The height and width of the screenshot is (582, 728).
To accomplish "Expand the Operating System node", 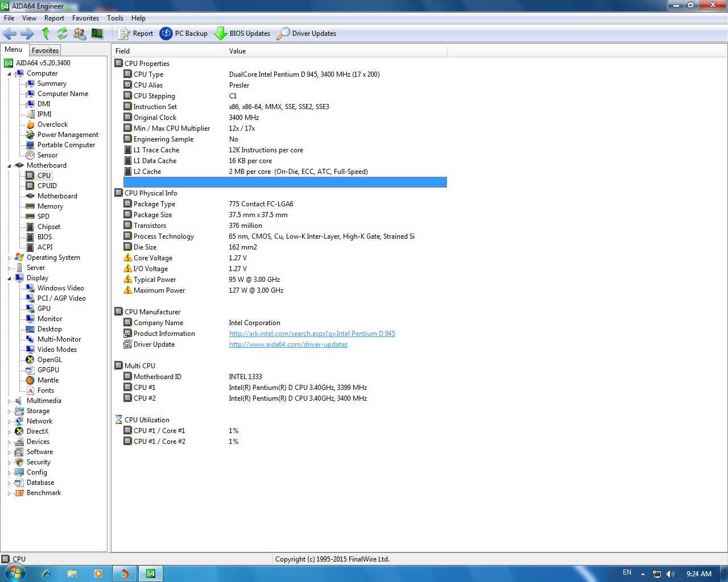I will click(9, 258).
